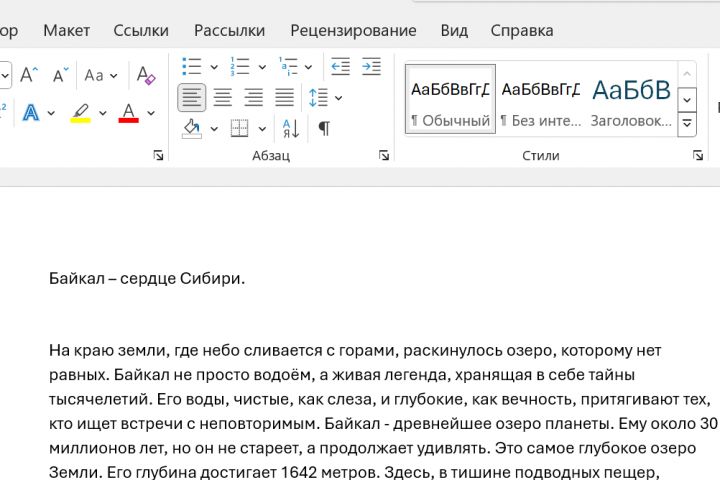
Task: Place cursor in title 'Байкал – сердце Сибири.'
Action: point(147,278)
